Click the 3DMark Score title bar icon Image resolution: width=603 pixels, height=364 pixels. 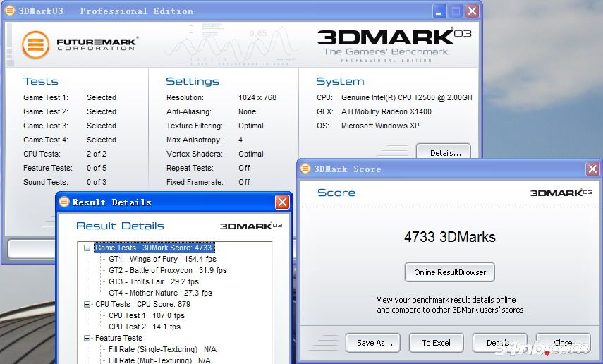point(305,169)
